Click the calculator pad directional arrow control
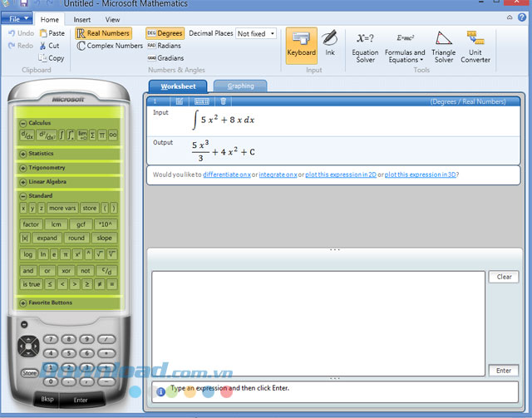The image size is (532, 418). click(x=28, y=346)
